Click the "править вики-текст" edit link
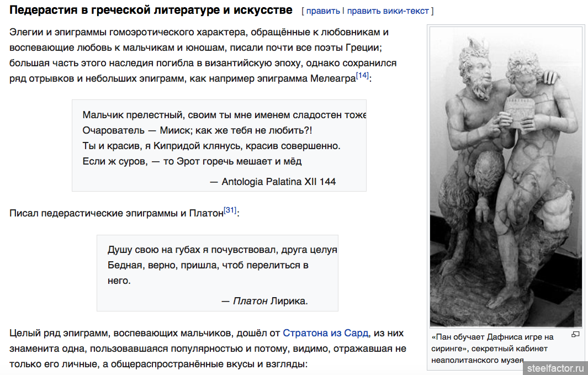588x375 pixels. pos(389,11)
